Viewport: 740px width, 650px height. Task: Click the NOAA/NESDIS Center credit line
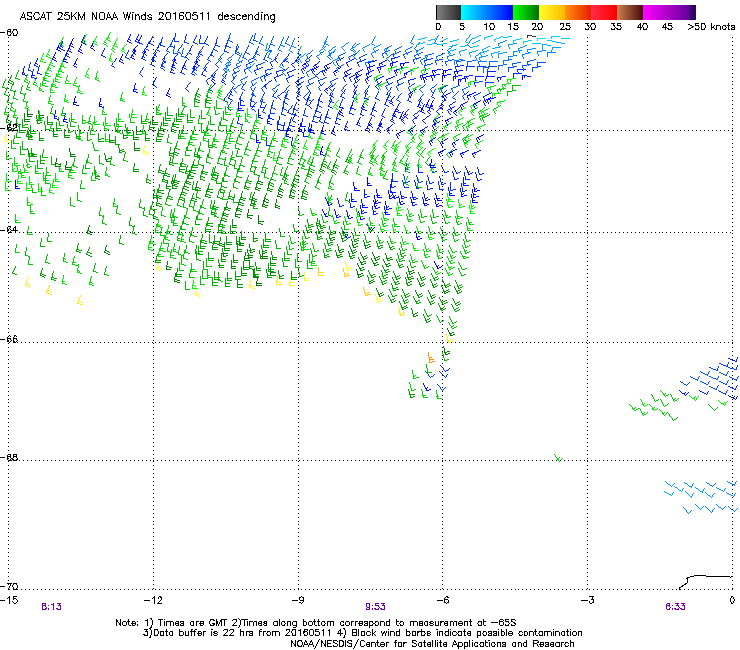[432, 644]
